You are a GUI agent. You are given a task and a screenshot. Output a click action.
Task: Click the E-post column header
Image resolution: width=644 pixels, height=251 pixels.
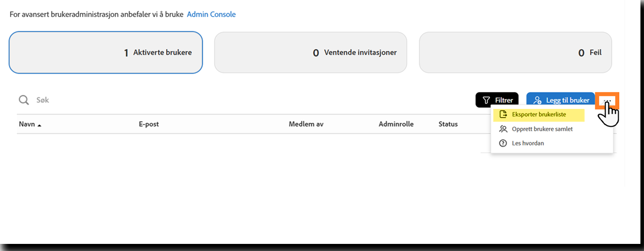[x=149, y=124]
